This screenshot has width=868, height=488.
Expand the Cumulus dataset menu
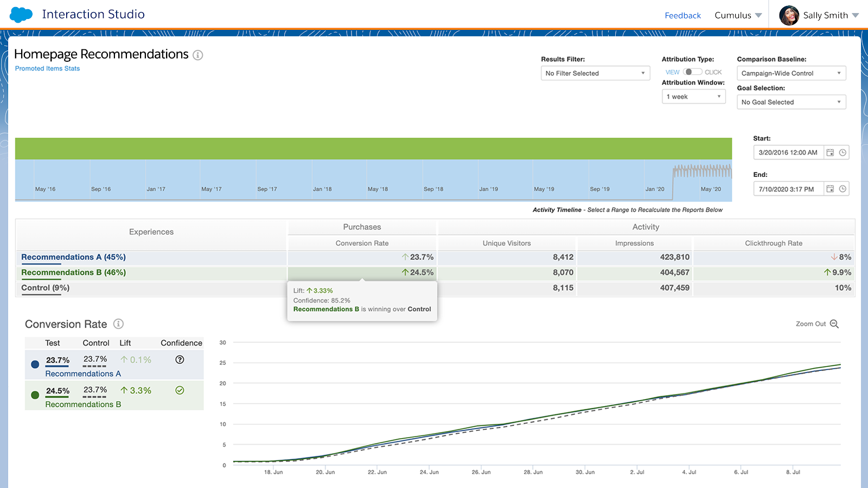coord(738,15)
